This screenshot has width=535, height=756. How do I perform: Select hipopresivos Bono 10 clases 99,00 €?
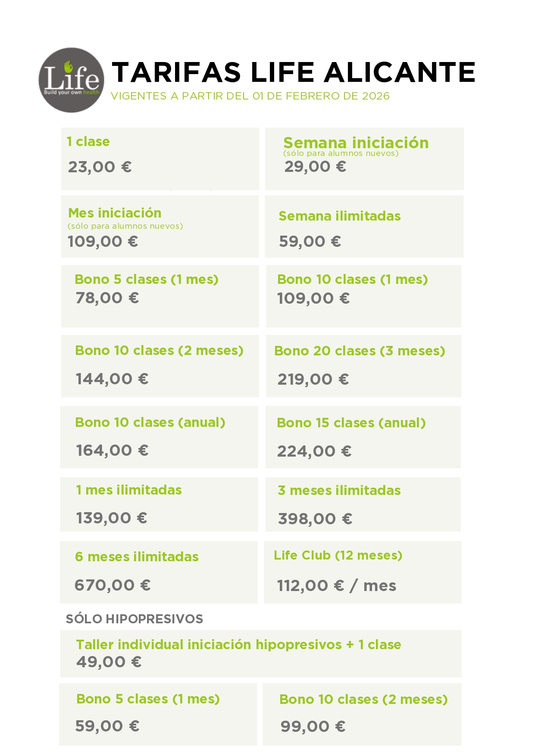tap(362, 715)
